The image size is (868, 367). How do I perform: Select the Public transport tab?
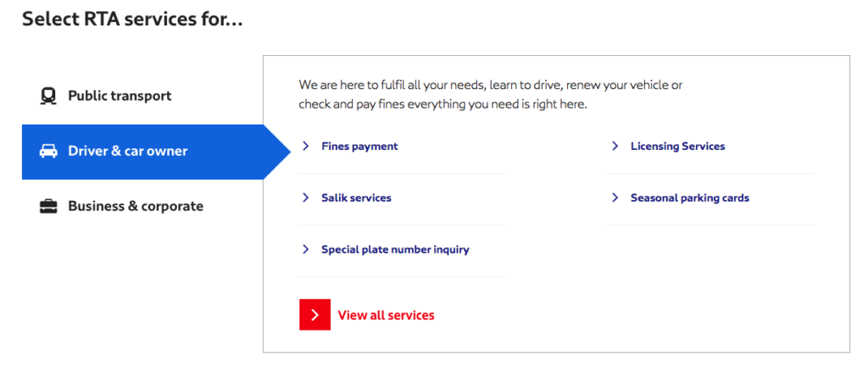pos(120,96)
